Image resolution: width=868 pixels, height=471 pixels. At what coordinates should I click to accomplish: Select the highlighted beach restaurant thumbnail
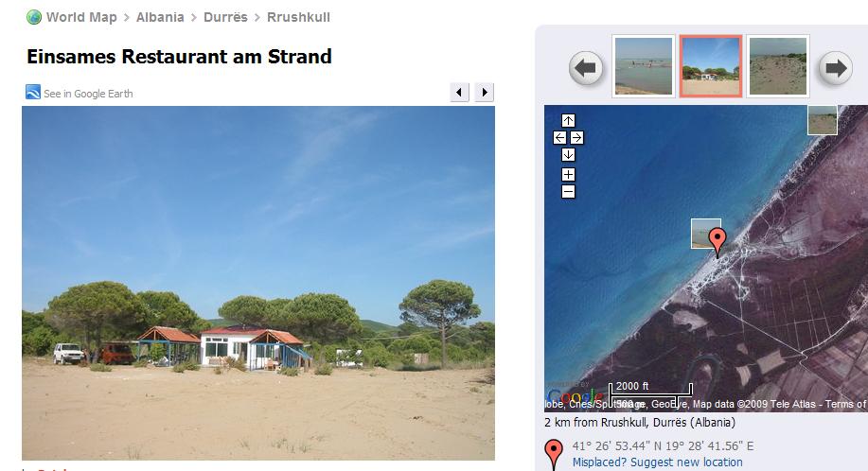click(711, 66)
